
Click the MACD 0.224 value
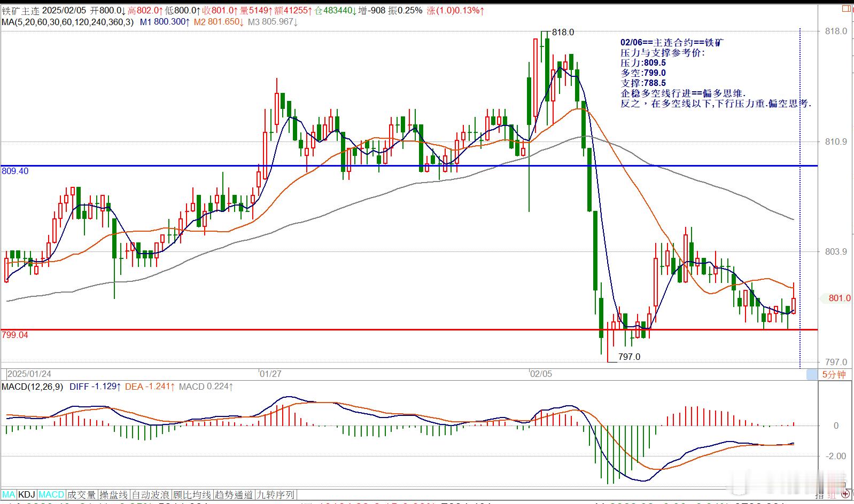pyautogui.click(x=206, y=386)
